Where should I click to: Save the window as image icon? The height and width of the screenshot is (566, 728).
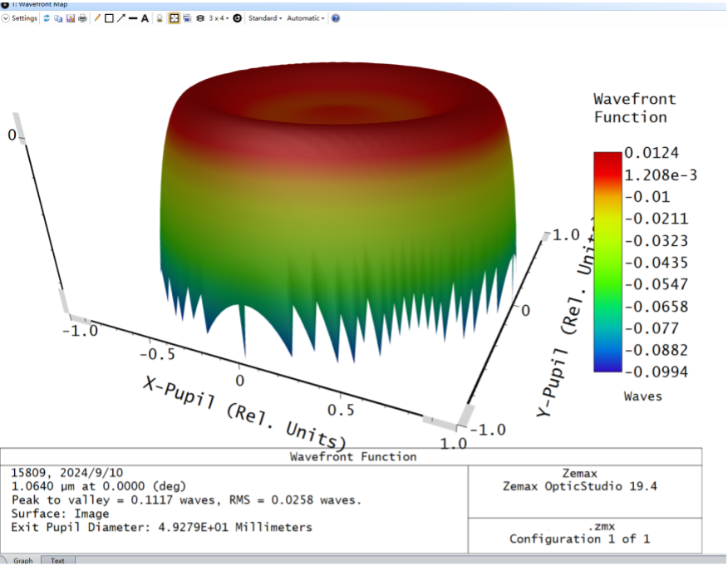(x=71, y=18)
